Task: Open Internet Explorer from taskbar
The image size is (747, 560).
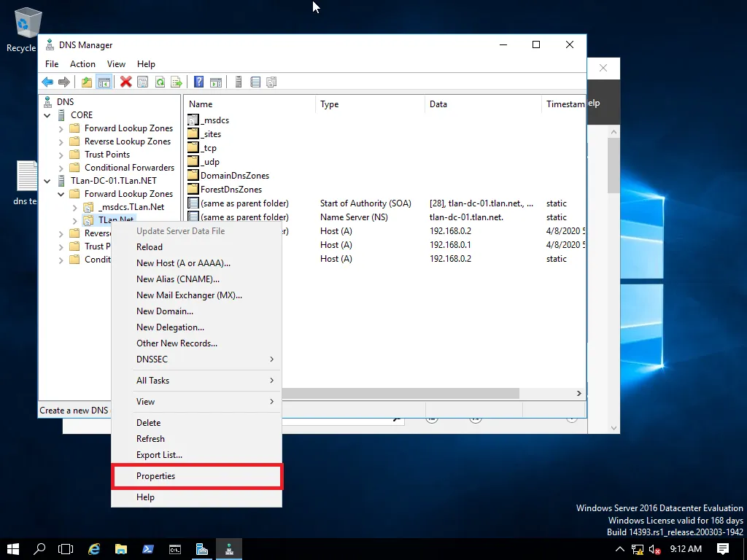Action: click(94, 549)
